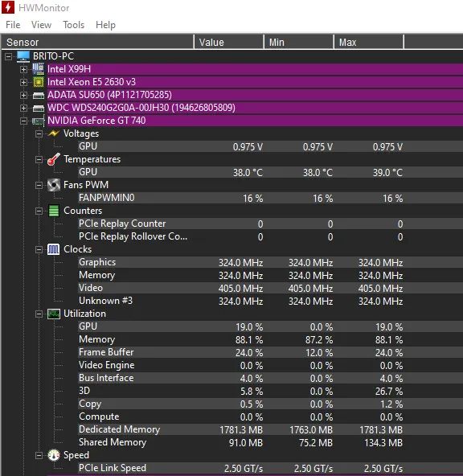Collapse the Counters group

(x=39, y=211)
